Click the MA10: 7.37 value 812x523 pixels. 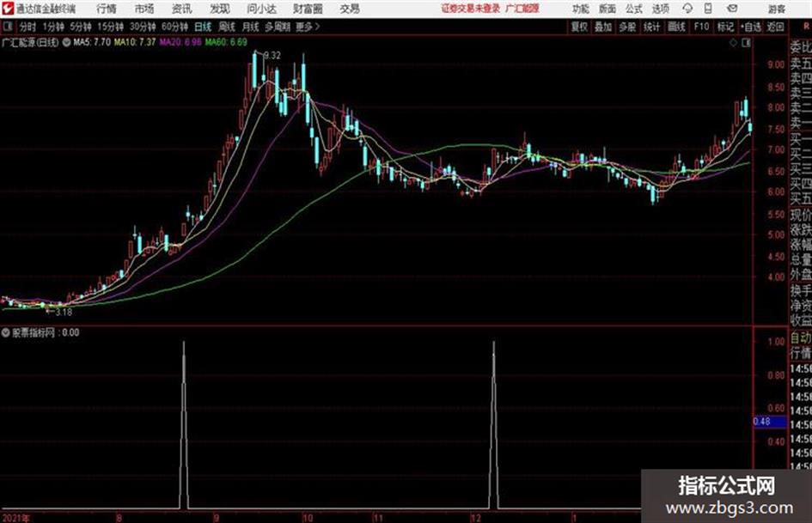click(x=135, y=42)
